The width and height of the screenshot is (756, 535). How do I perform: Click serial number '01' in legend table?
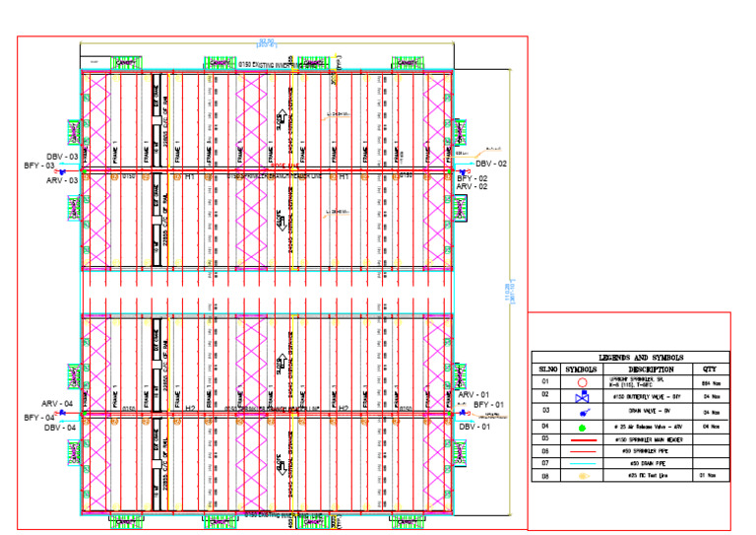(x=544, y=381)
